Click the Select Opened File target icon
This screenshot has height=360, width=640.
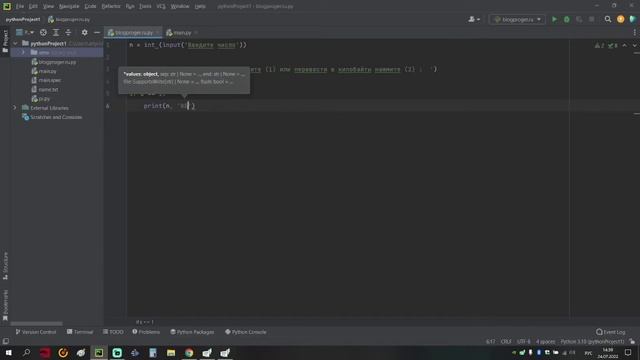[x=43, y=32]
